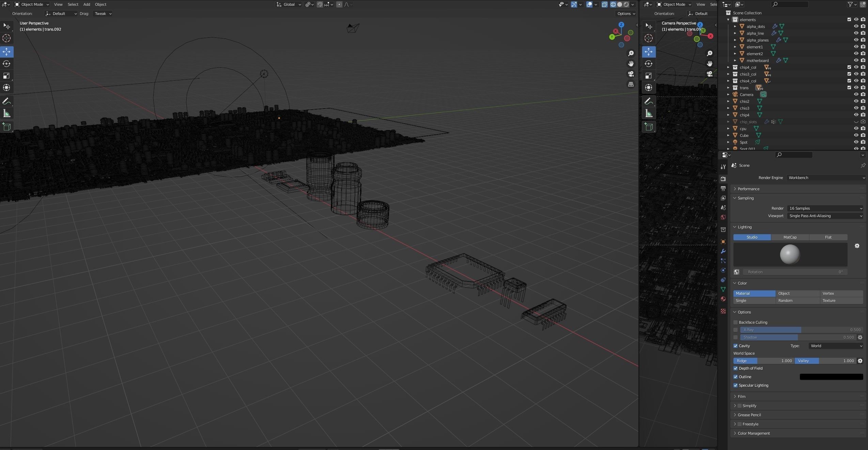Select the Rotate tool in the left toolbar
This screenshot has height=450, width=868.
click(x=6, y=64)
